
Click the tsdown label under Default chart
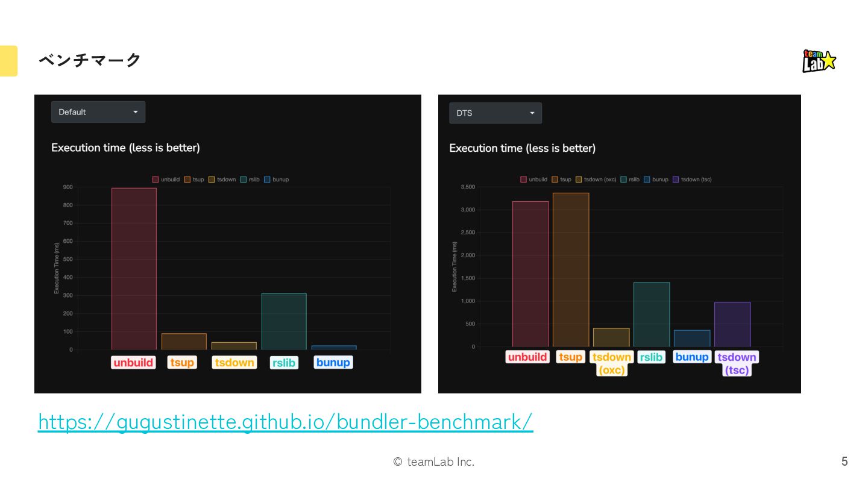pos(234,363)
